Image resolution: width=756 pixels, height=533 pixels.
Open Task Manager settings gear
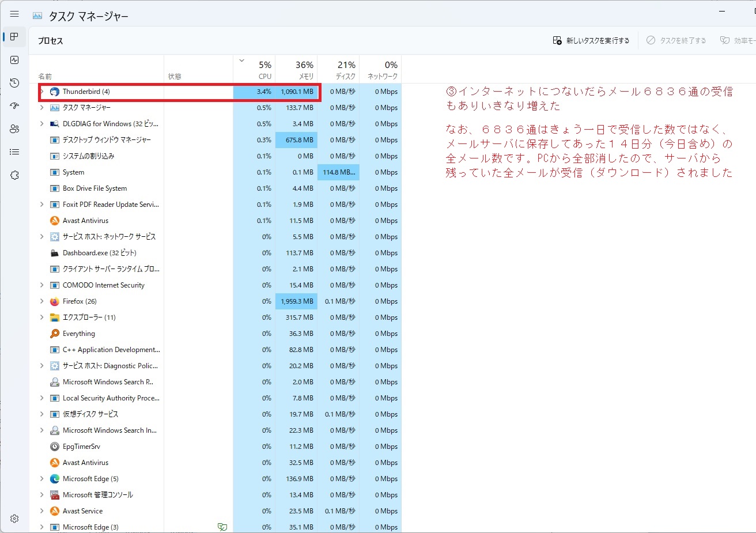click(x=14, y=519)
